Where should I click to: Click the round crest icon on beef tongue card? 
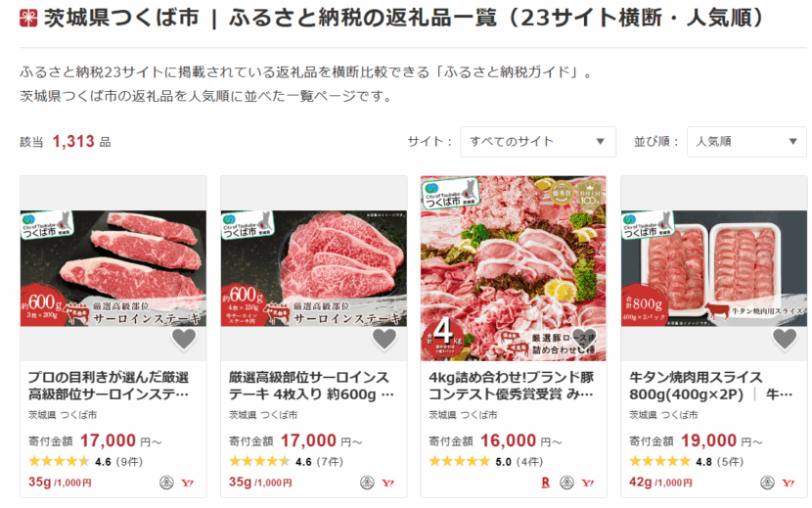[x=767, y=483]
